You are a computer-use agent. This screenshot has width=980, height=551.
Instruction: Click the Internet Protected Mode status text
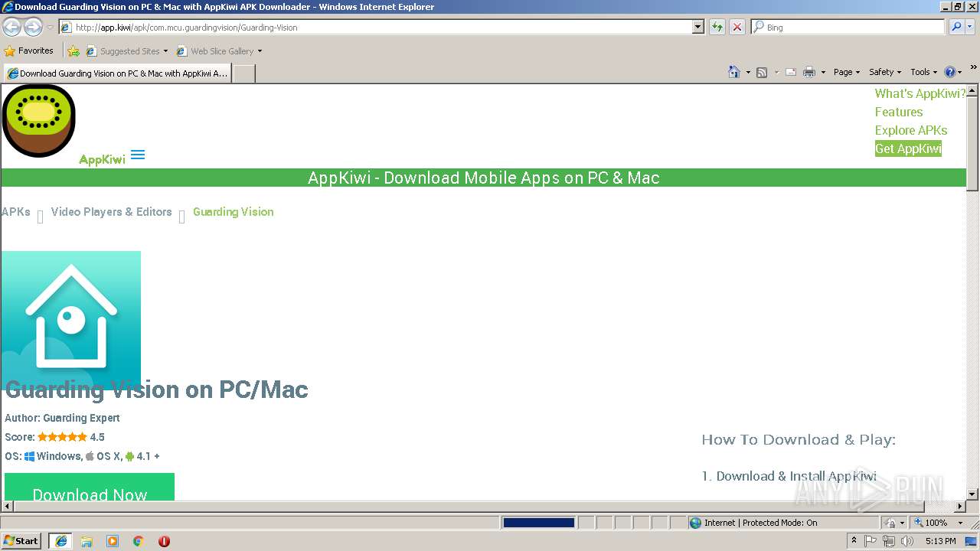point(760,523)
